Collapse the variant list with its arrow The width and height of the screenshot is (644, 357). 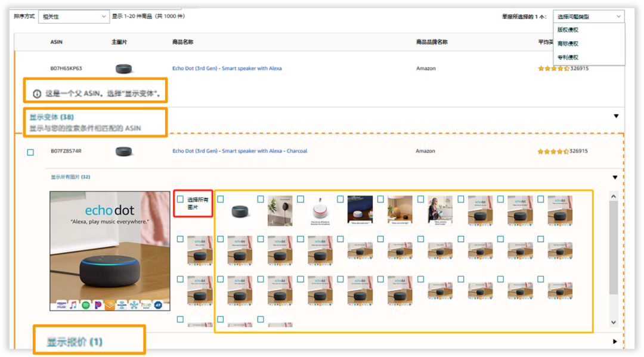point(615,116)
